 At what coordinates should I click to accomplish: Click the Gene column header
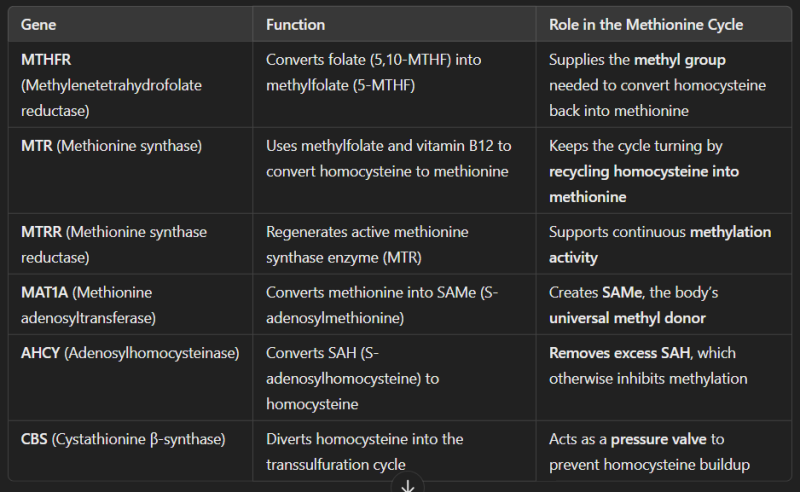[x=38, y=24]
